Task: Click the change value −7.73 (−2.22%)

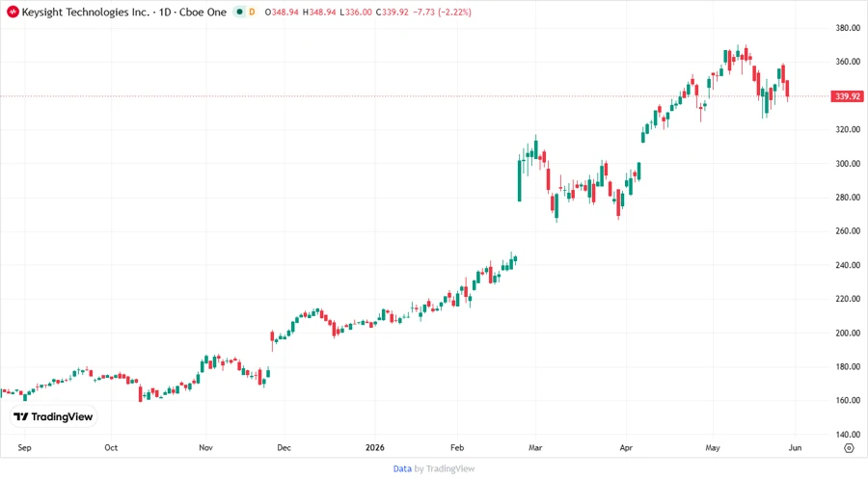Action: tap(443, 12)
